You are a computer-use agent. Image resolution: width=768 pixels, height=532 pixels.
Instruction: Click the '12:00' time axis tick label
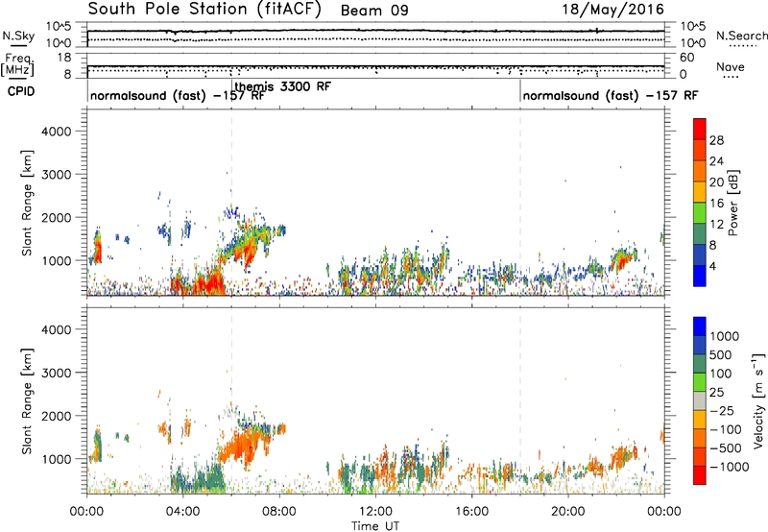pos(375,512)
